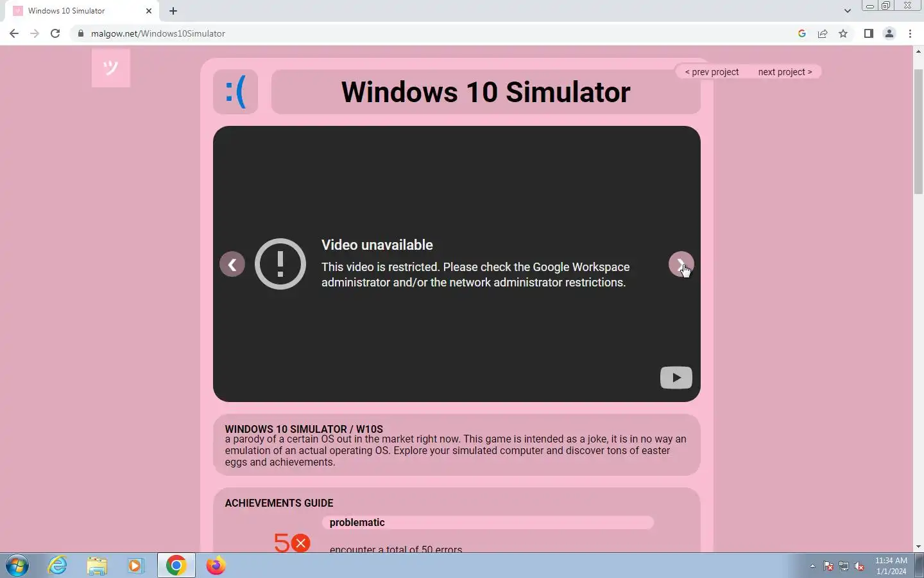
Task: Bookmark this tab with star
Action: [x=843, y=33]
